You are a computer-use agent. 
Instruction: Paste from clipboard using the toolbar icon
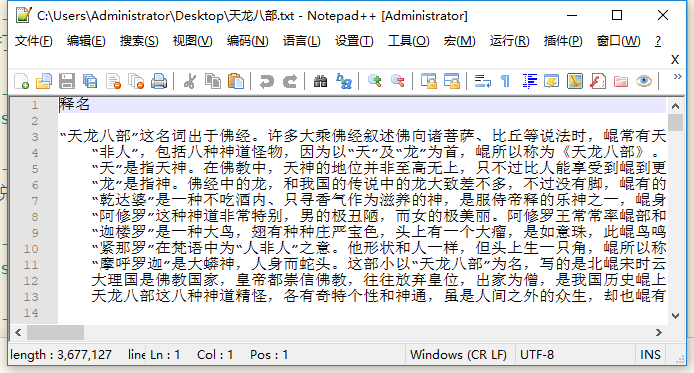[x=236, y=81]
